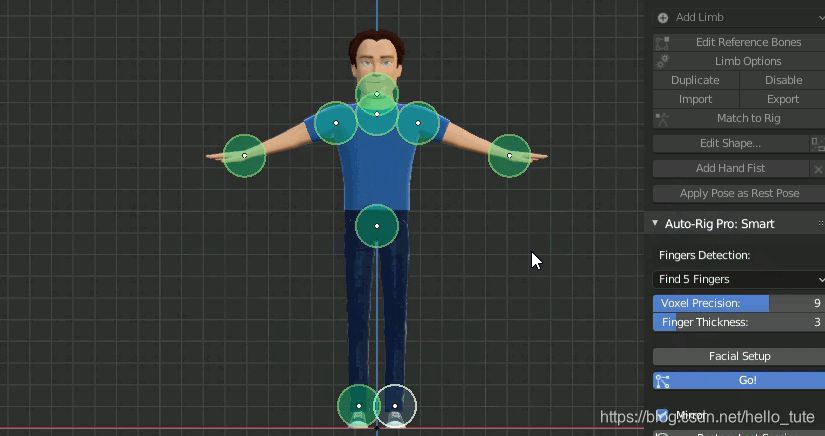The height and width of the screenshot is (436, 825).
Task: Click the Disable limb button
Action: [x=783, y=80]
